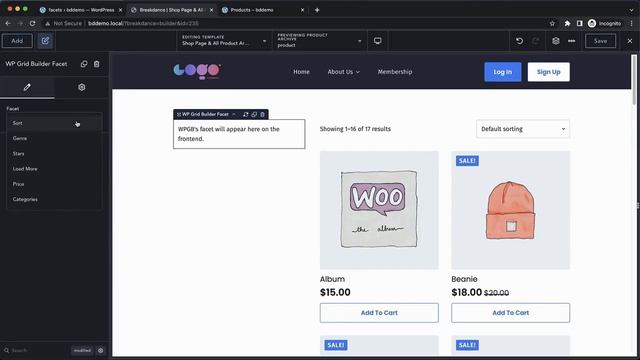The image size is (640, 360).
Task: Click the modified filter badge
Action: 82,350
